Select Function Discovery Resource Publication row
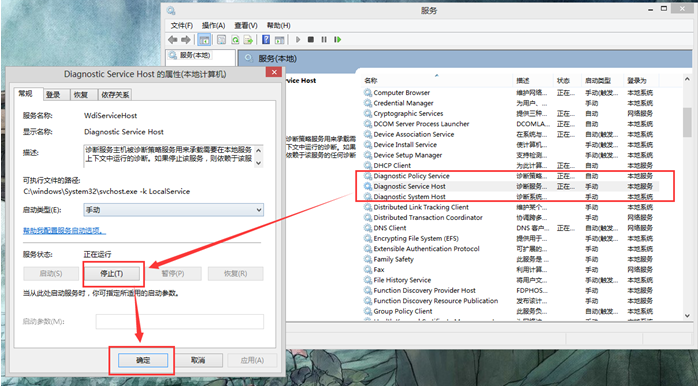698x386 pixels. [511, 301]
